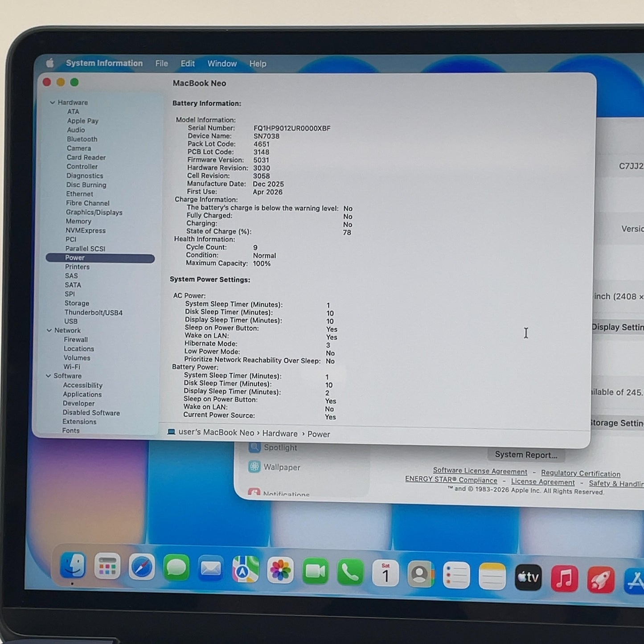Open Finder from the Dock
The height and width of the screenshot is (644, 644).
coord(73,566)
